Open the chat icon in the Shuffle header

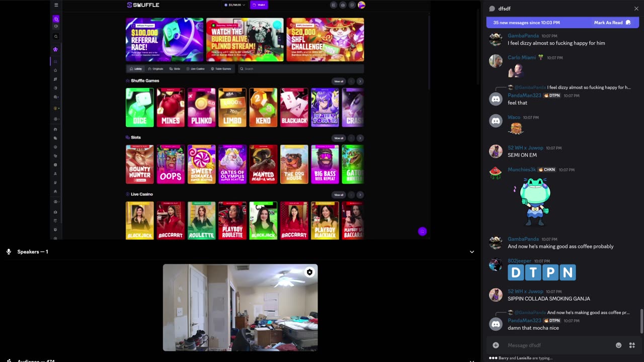tap(352, 5)
